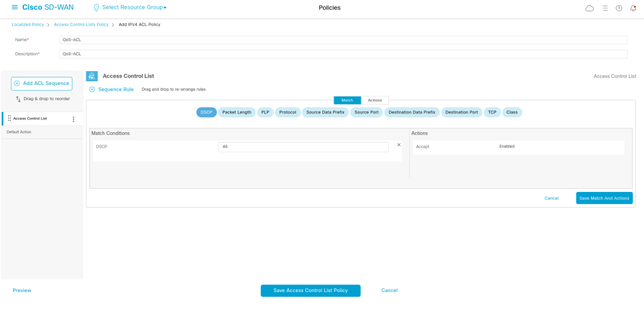Select Default Action in the sidebar
Image resolution: width=644 pixels, height=311 pixels.
[19, 132]
